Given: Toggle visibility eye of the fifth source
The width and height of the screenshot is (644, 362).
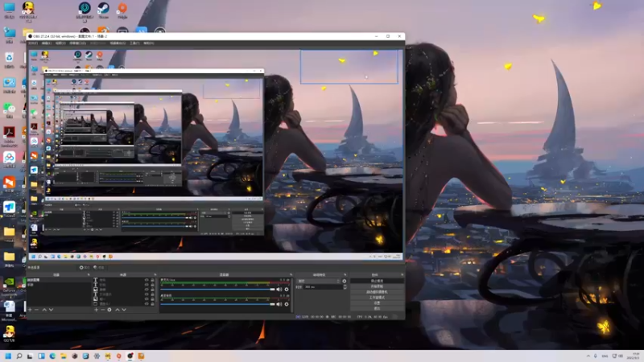Looking at the screenshot, I should (x=147, y=299).
